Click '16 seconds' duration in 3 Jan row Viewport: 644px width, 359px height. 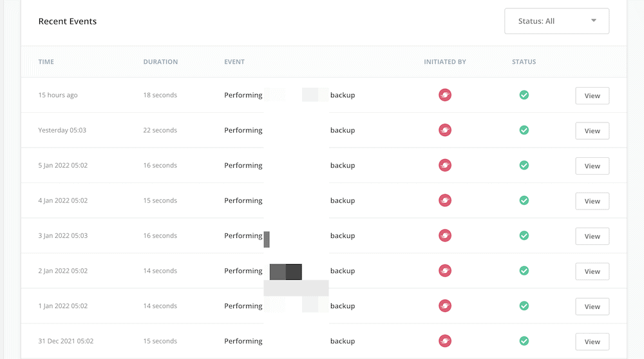coord(160,236)
